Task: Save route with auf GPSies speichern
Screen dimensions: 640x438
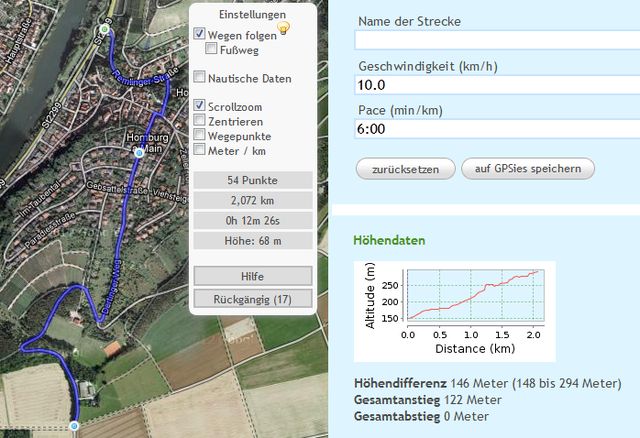Action: pos(528,168)
